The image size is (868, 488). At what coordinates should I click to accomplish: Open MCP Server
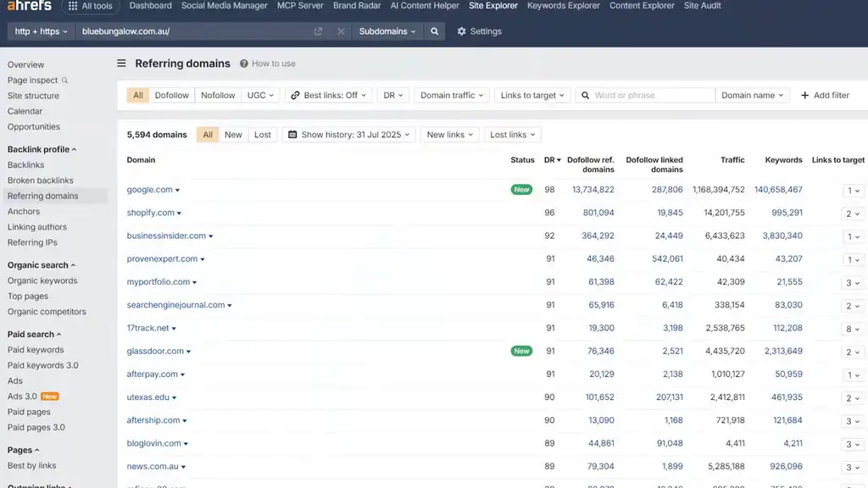(300, 6)
